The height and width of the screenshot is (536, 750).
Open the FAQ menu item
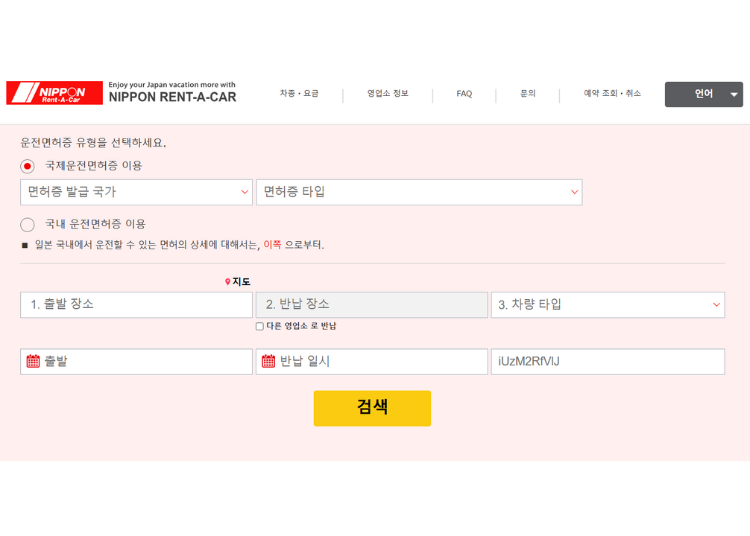464,94
